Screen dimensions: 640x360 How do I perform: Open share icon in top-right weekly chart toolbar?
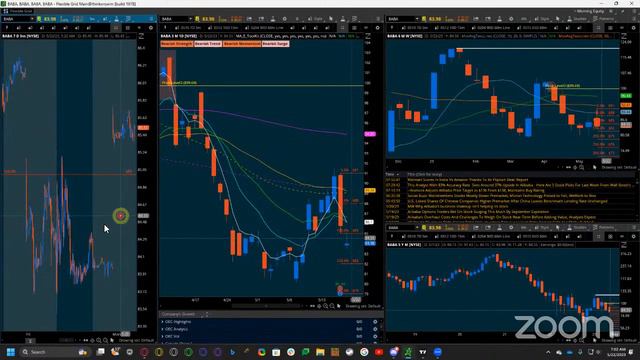476,19
